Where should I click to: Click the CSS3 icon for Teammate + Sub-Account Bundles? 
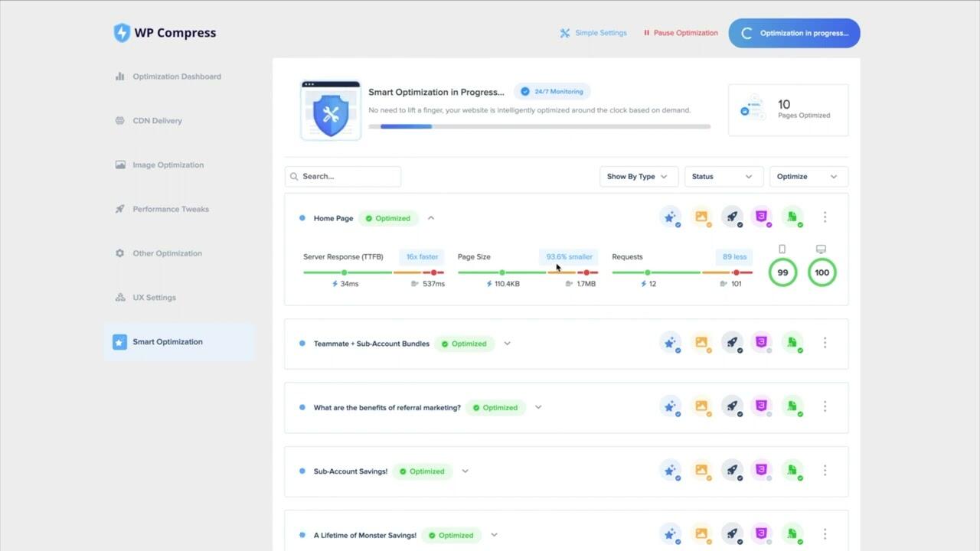pos(761,343)
